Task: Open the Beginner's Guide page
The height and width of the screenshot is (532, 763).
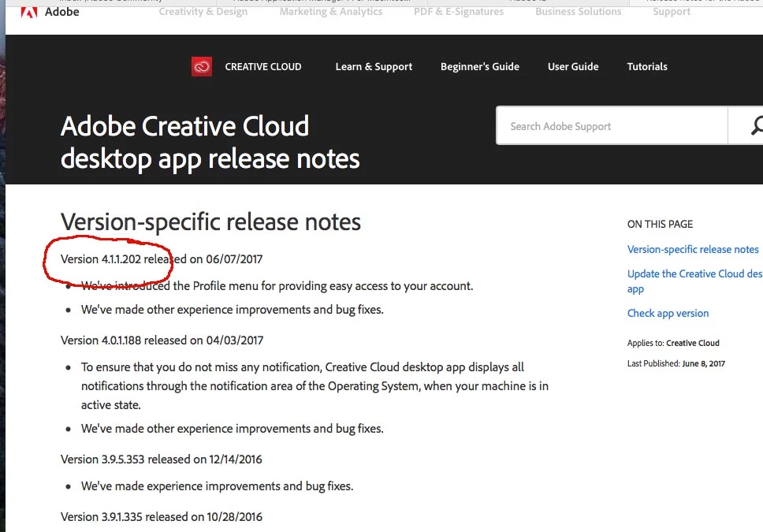Action: click(x=480, y=67)
